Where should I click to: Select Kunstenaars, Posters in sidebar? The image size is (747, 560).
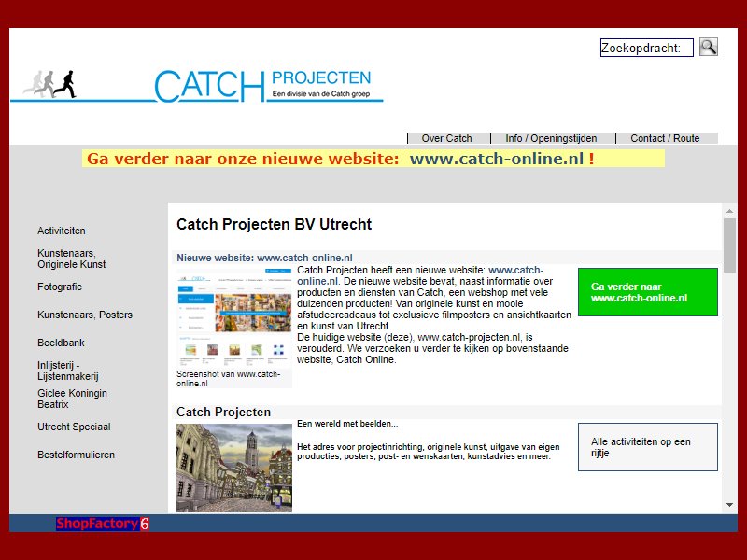85,315
